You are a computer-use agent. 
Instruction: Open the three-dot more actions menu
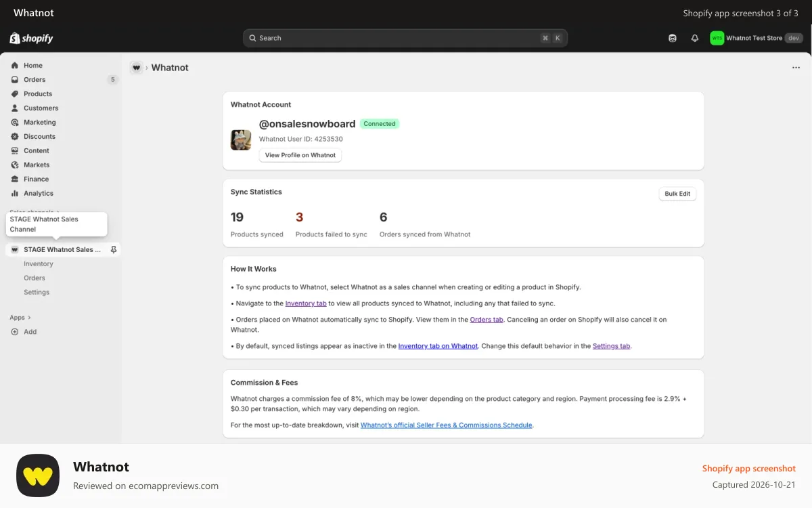point(796,68)
